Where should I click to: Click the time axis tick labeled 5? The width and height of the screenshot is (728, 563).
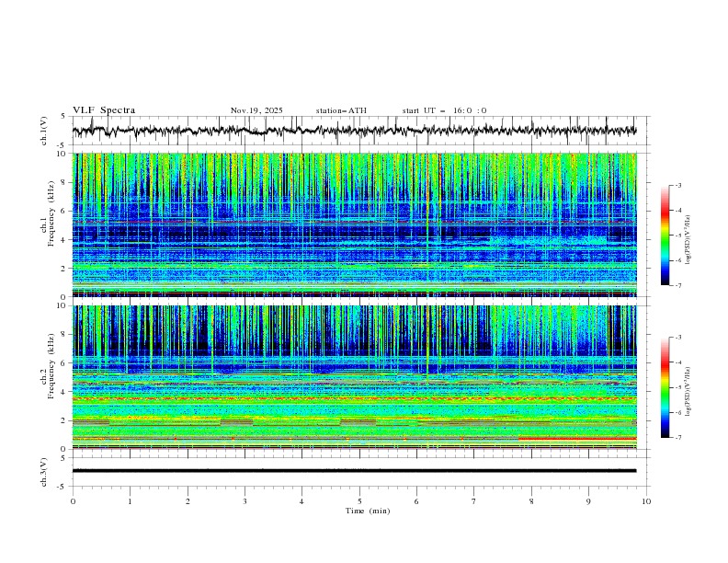tap(359, 501)
